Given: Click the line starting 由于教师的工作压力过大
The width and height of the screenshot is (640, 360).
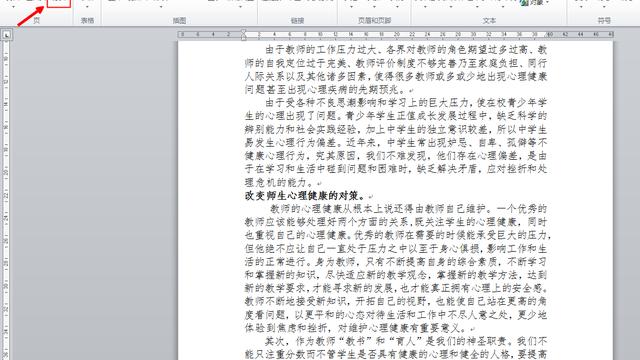Looking at the screenshot, I should [x=406, y=50].
